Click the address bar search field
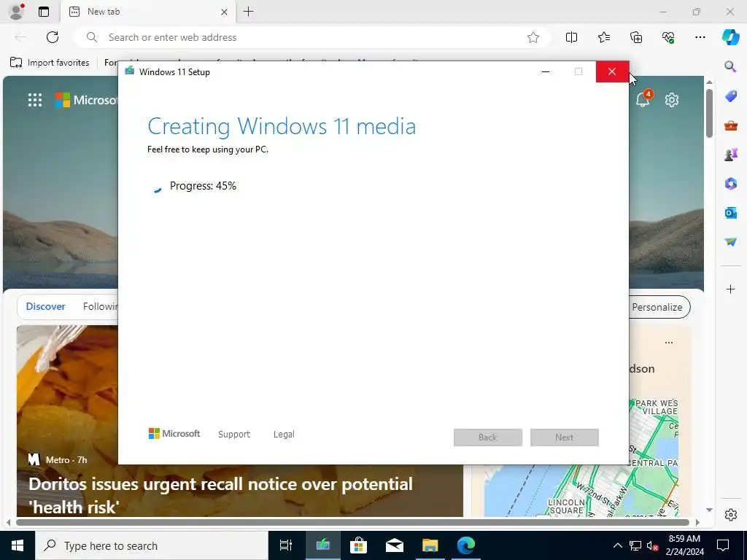Screen dimensions: 747x560 312,37
